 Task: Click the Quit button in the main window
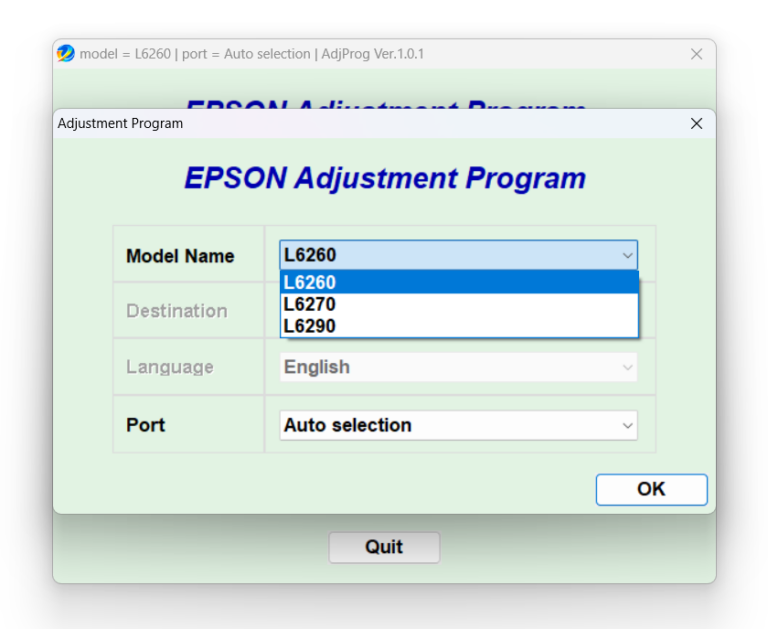384,547
